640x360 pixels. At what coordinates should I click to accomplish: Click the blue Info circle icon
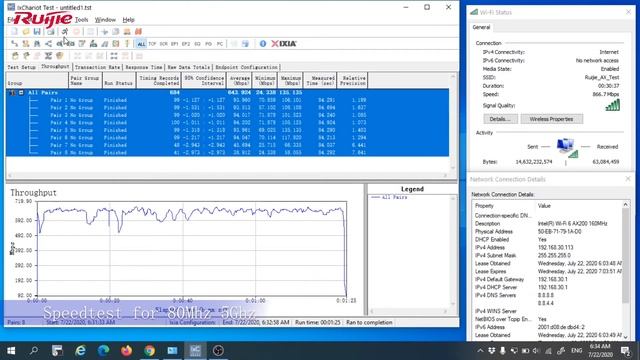263,44
